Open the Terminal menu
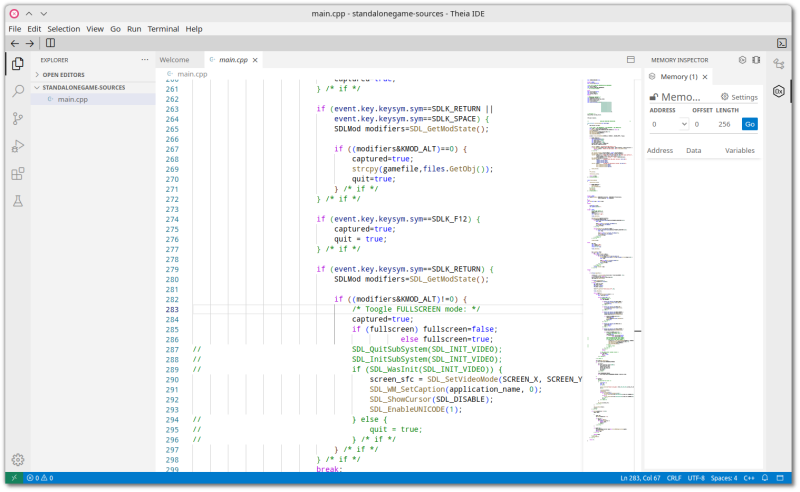Screen dimensions: 800x492 click(x=163, y=29)
